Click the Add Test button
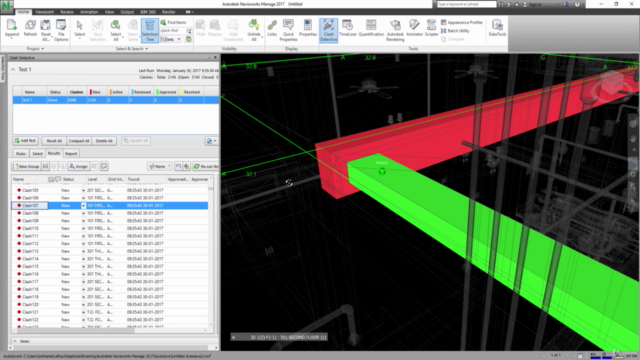The height and width of the screenshot is (360, 640). click(26, 141)
